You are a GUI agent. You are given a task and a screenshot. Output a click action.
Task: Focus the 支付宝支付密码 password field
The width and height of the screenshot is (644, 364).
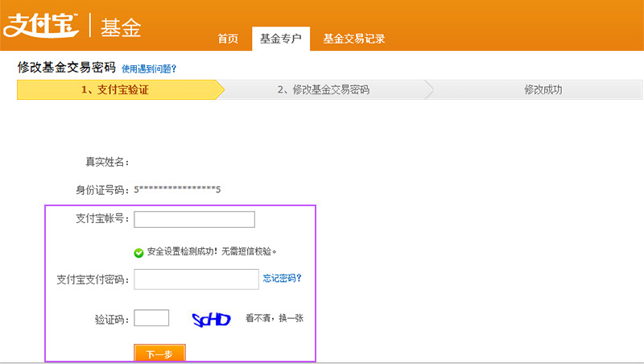point(196,279)
